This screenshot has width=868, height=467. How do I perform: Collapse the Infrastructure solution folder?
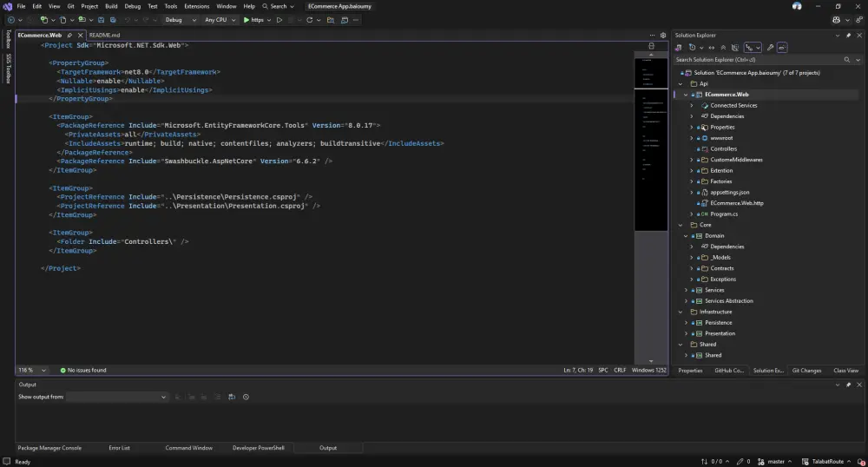click(681, 312)
